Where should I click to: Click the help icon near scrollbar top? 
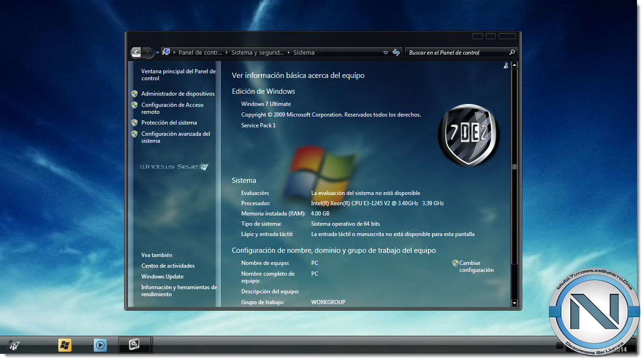click(506, 66)
